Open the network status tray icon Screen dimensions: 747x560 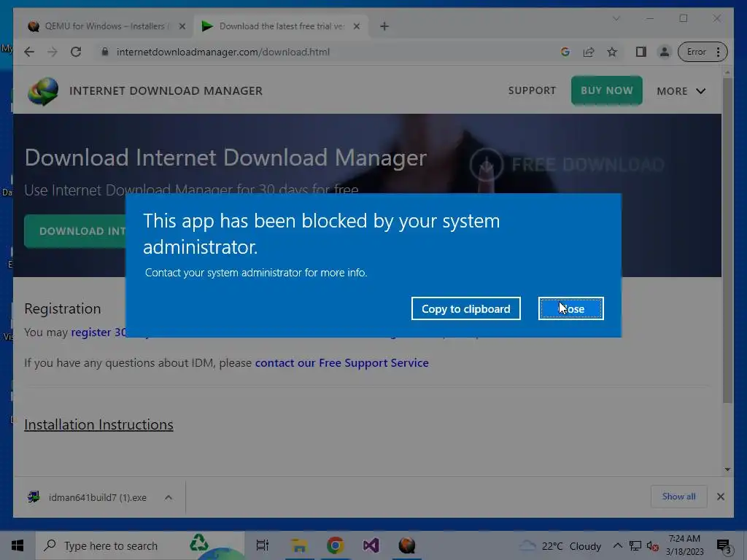[635, 545]
